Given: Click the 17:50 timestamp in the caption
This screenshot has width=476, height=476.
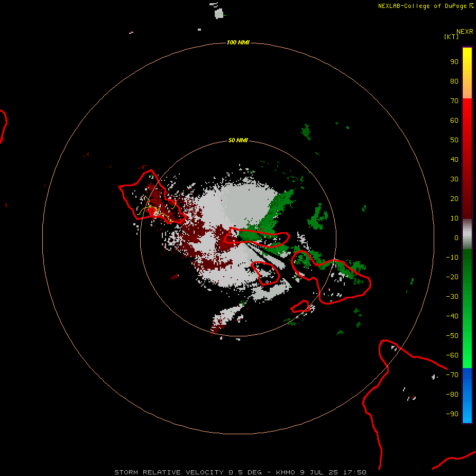Looking at the screenshot, I should coord(354,472).
